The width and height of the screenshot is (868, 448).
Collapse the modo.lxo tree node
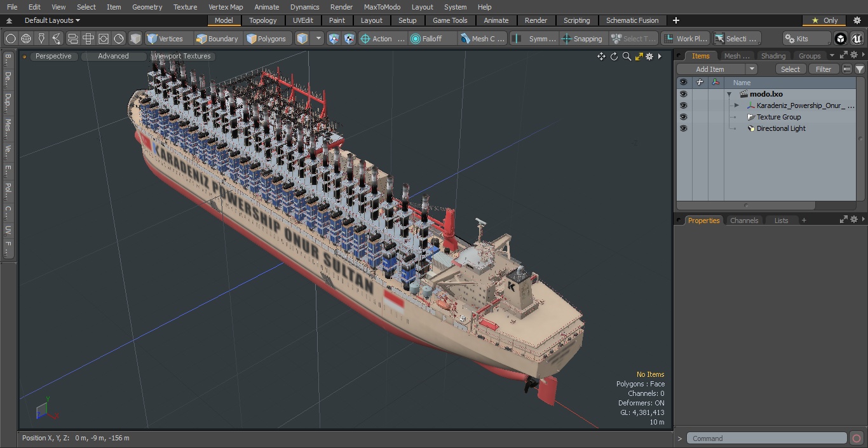729,94
